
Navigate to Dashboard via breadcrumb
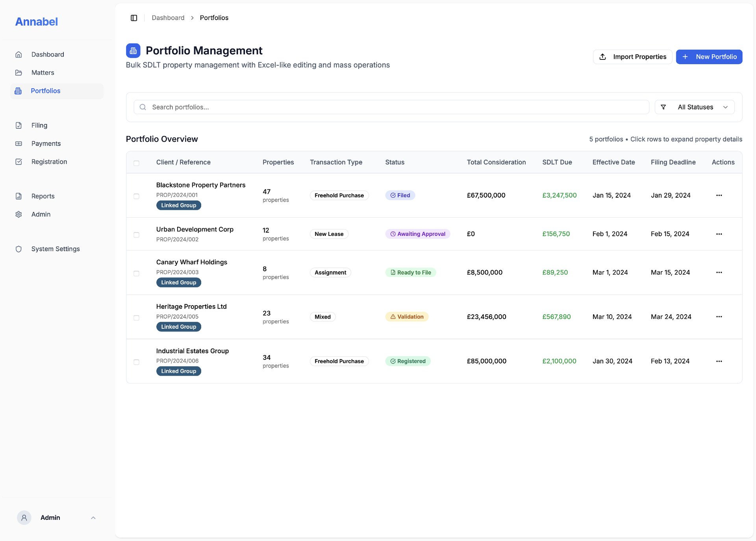[168, 17]
